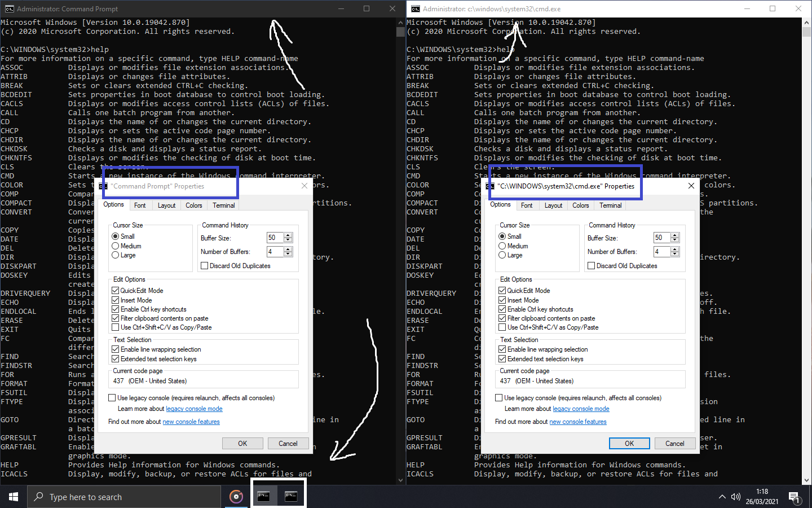Toggle QuickEdit Mode in right dialog
The height and width of the screenshot is (508, 812).
[502, 291]
